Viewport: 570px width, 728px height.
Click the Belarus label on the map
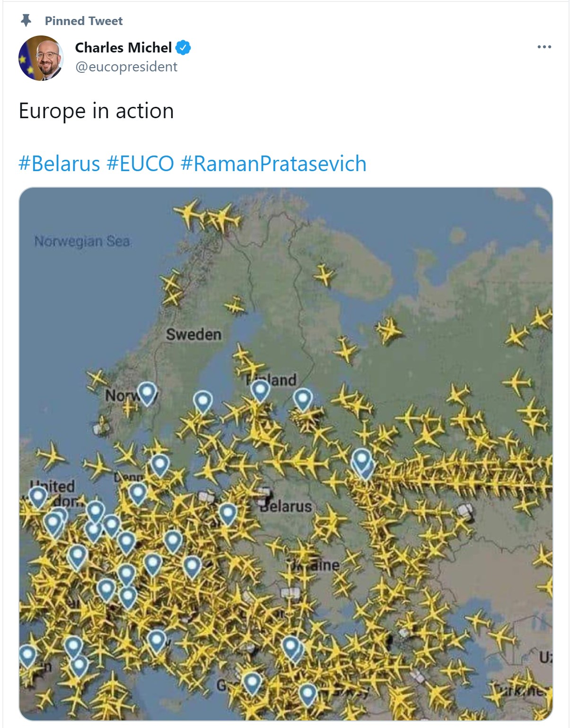(x=286, y=506)
